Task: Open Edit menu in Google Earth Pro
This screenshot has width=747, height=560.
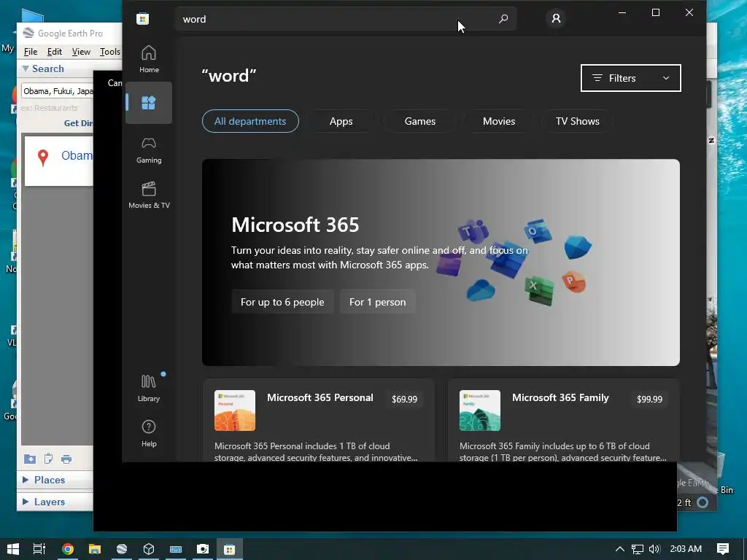Action: click(x=54, y=52)
